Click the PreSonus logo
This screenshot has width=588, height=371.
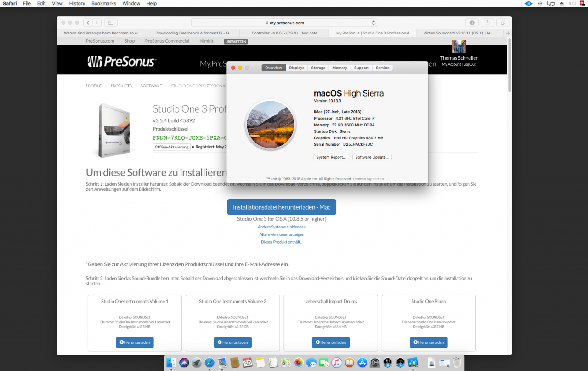pos(122,61)
